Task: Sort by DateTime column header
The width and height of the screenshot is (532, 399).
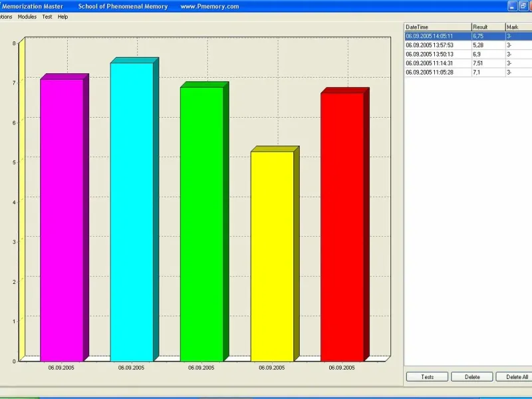Action: 438,27
